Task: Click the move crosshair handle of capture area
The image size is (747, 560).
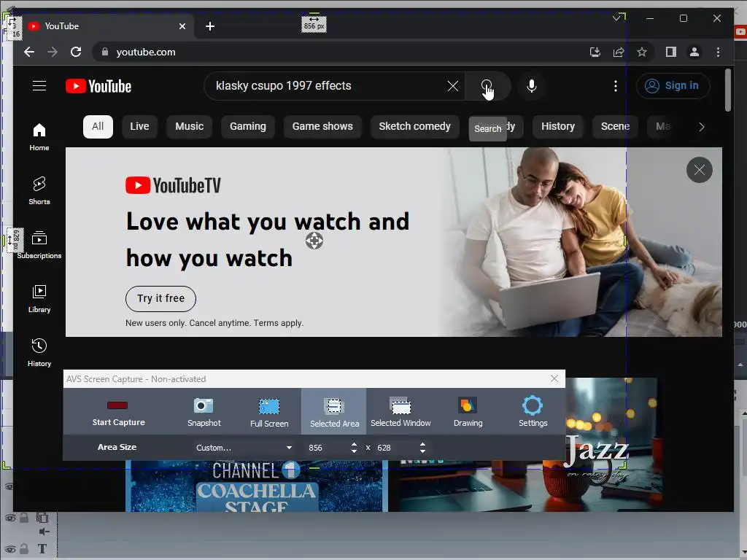Action: 314,241
